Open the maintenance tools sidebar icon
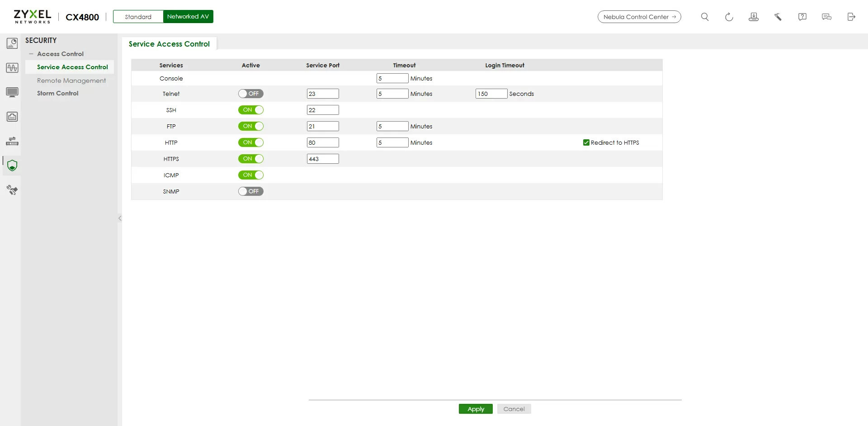Image resolution: width=868 pixels, height=426 pixels. pos(12,190)
